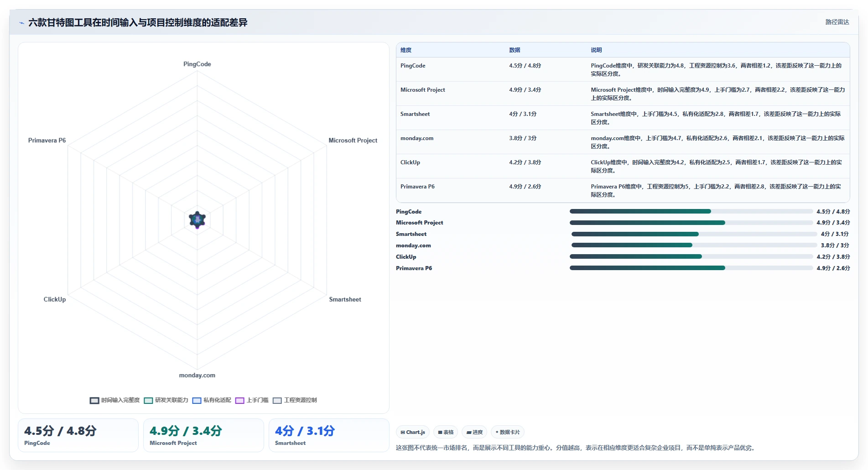Click the footer note starting 这张图不代表统一市场排名
This screenshot has height=470, width=868.
[577, 448]
